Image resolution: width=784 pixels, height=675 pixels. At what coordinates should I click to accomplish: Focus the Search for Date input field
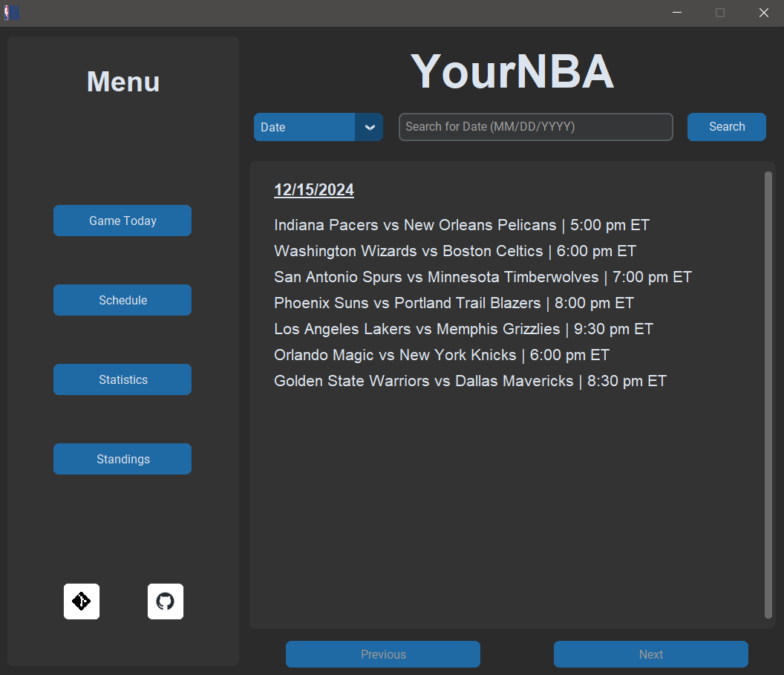pyautogui.click(x=535, y=127)
